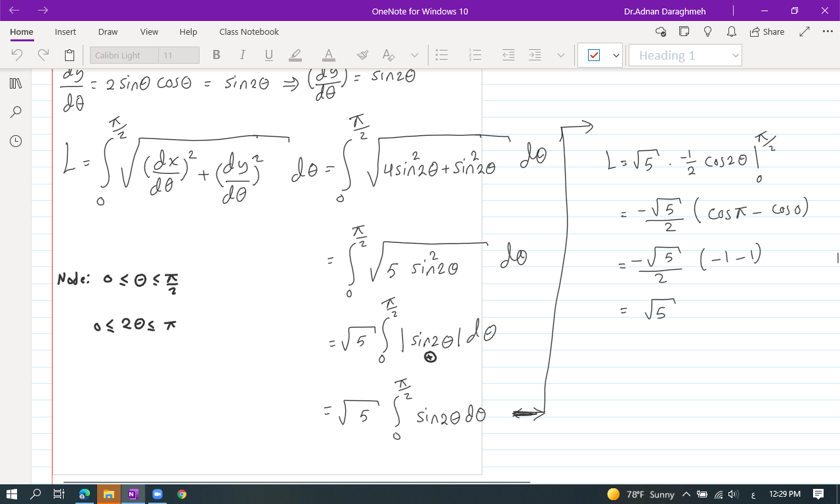This screenshot has width=840, height=504.
Task: Apply the text highlight color
Action: pos(295,55)
